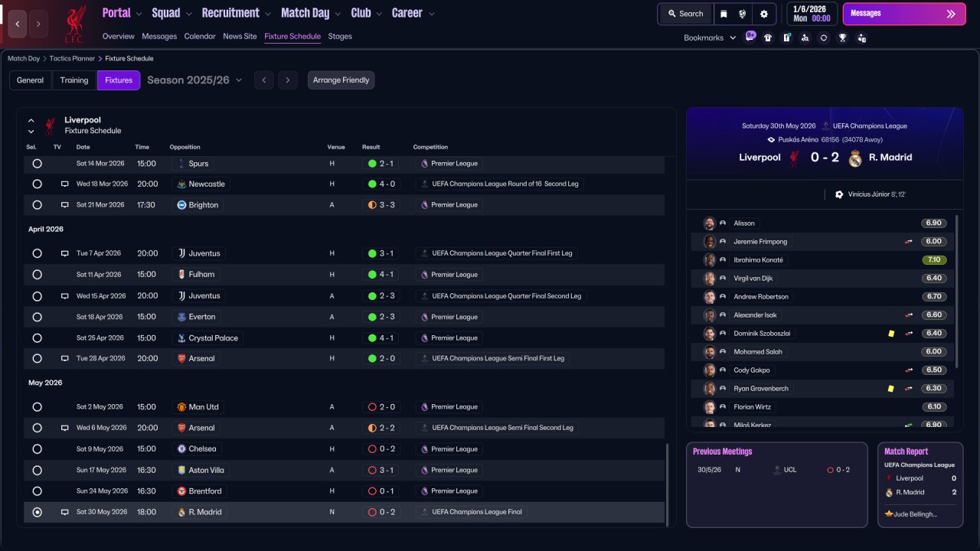Open the Match Report panel
The height and width of the screenshot is (551, 980).
(920, 484)
